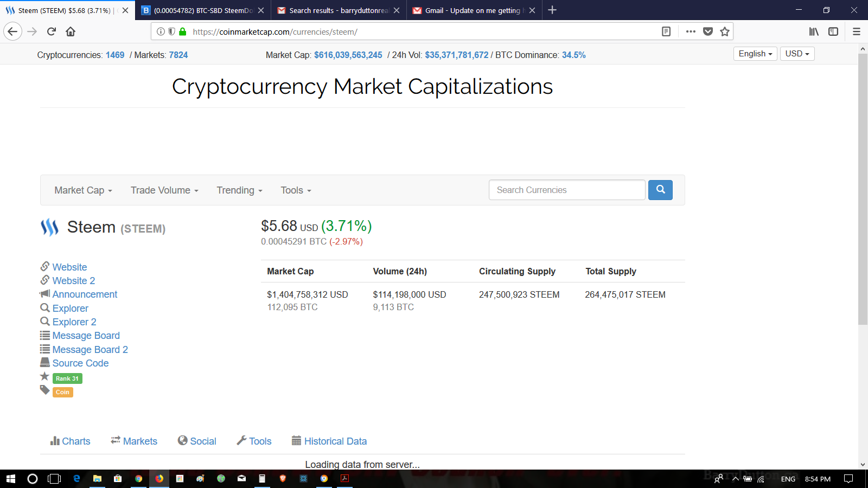Expand the Tools dropdown in navbar
868x488 pixels.
pyautogui.click(x=296, y=190)
